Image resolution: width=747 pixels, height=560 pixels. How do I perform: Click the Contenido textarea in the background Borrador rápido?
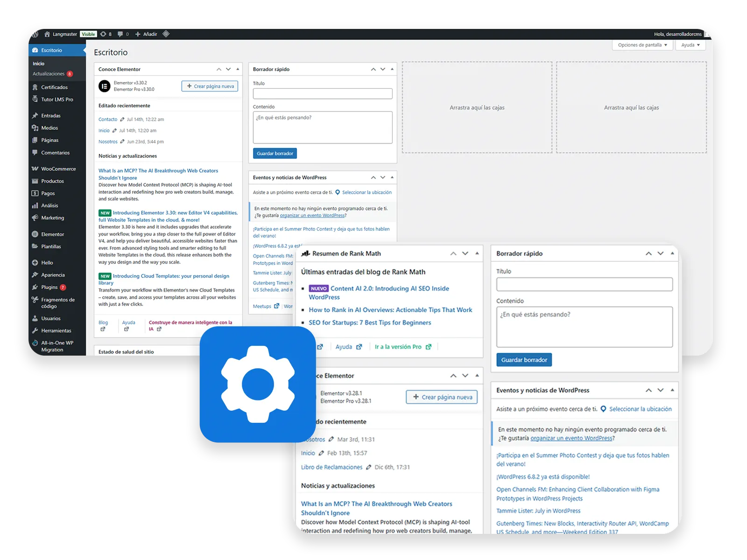coord(323,127)
